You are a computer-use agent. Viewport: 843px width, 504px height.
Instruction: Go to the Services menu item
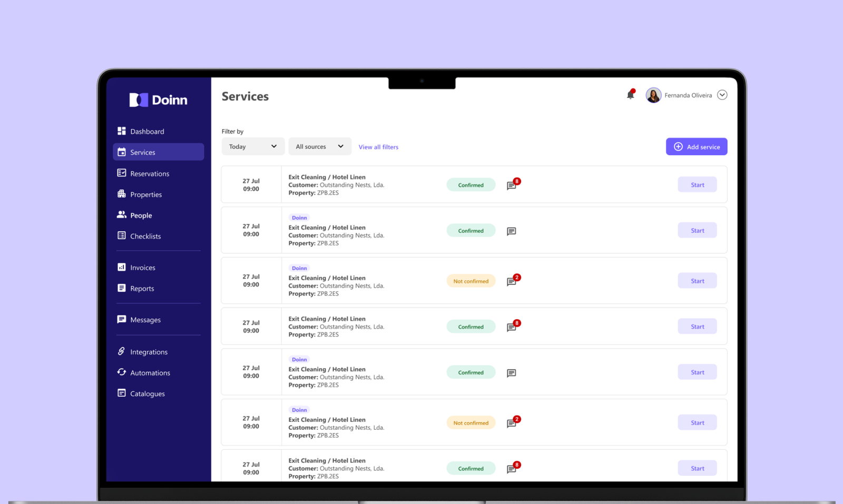(x=158, y=152)
